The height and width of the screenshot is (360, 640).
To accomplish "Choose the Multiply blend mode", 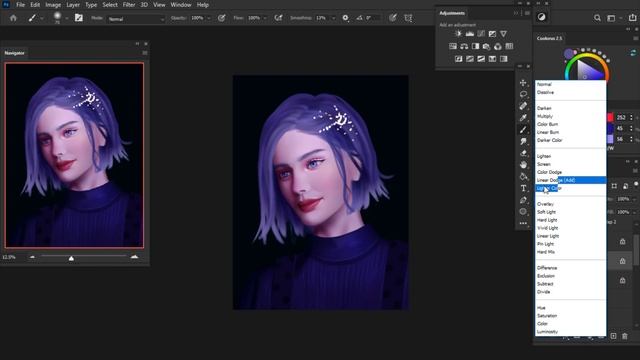I will tap(570, 116).
